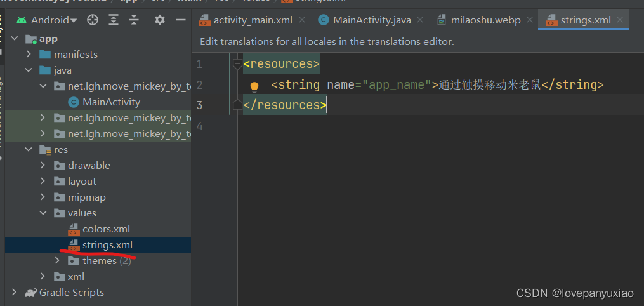The height and width of the screenshot is (306, 644).
Task: Select the manifests folder row
Action: pos(98,54)
